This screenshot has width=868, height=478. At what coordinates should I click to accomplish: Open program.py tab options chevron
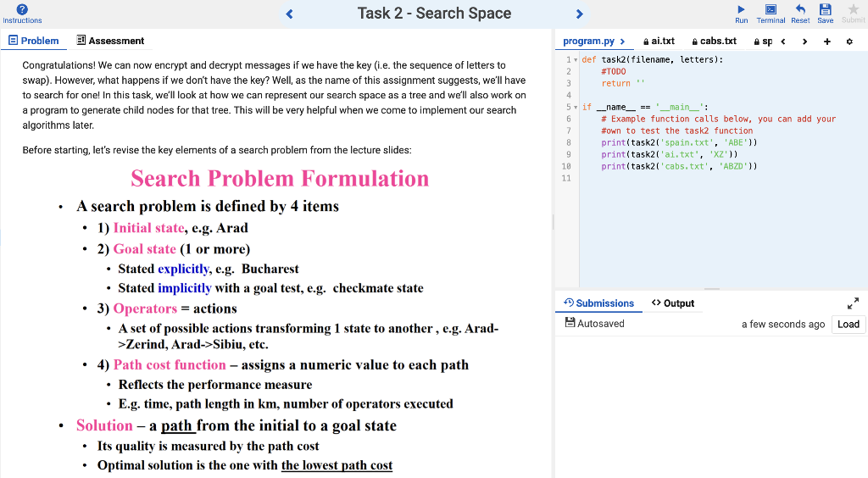623,42
